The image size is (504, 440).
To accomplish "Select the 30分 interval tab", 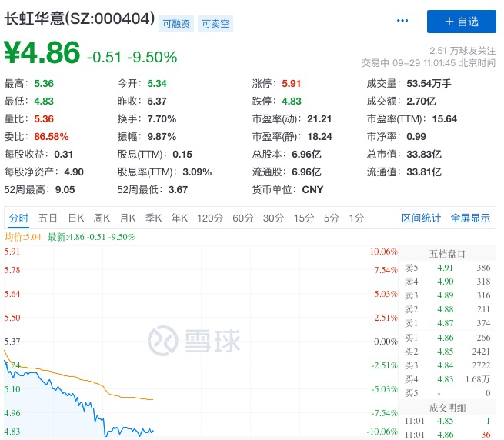I will [273, 218].
